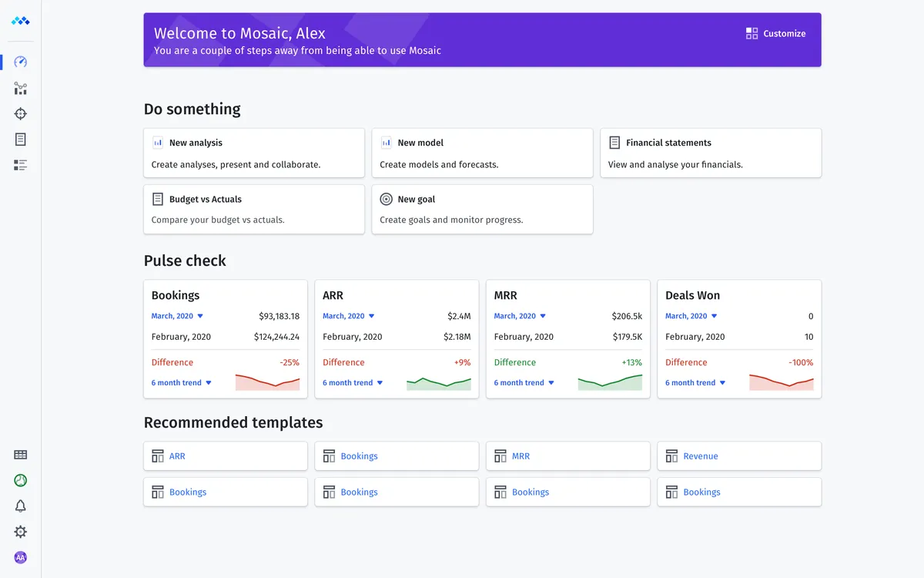924x578 pixels.
Task: Expand the Deals Won March, 2020 dropdown
Action: (x=691, y=316)
